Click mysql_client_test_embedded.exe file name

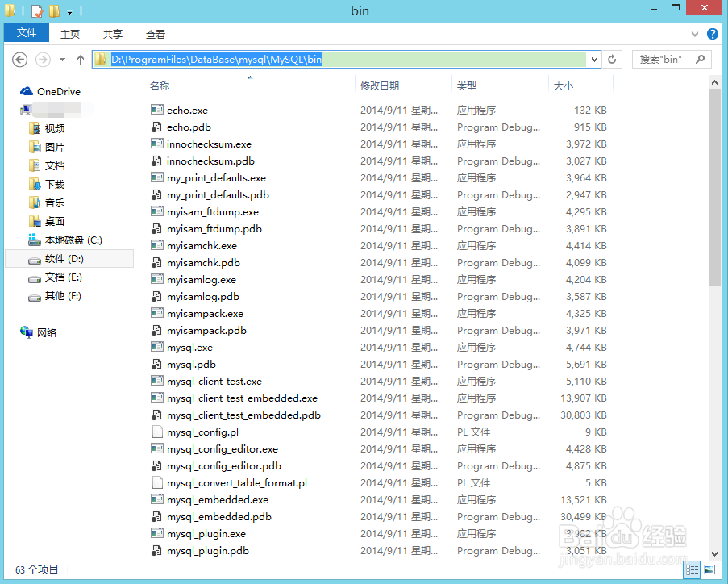pyautogui.click(x=243, y=398)
